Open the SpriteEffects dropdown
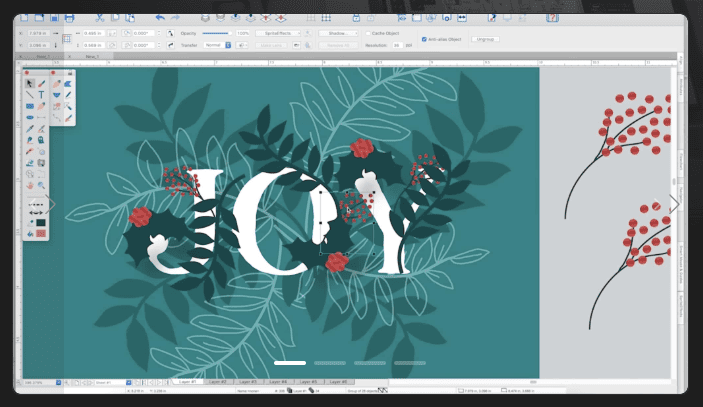This screenshot has height=407, width=703. click(278, 33)
